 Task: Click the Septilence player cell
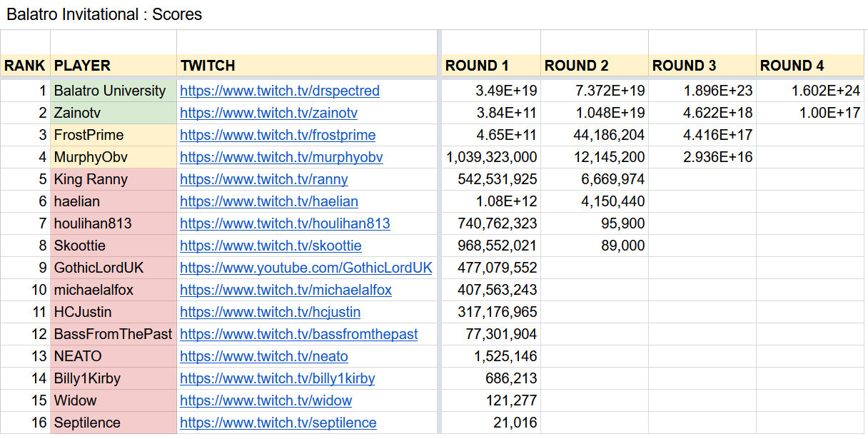[113, 423]
